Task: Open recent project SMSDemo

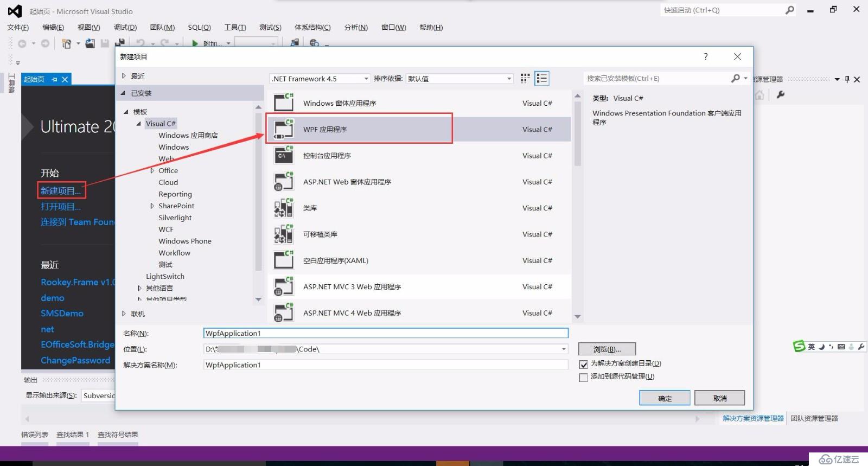Action: (x=62, y=314)
